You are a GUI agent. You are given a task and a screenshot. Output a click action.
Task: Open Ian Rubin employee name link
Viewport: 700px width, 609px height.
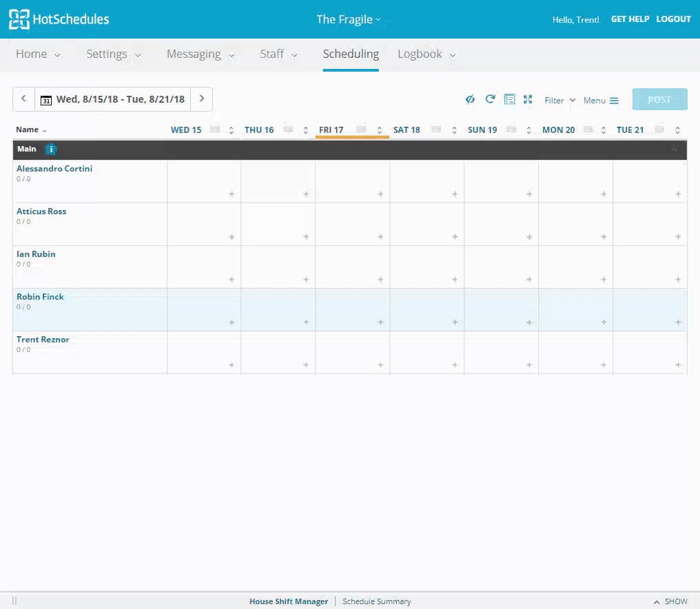(36, 254)
